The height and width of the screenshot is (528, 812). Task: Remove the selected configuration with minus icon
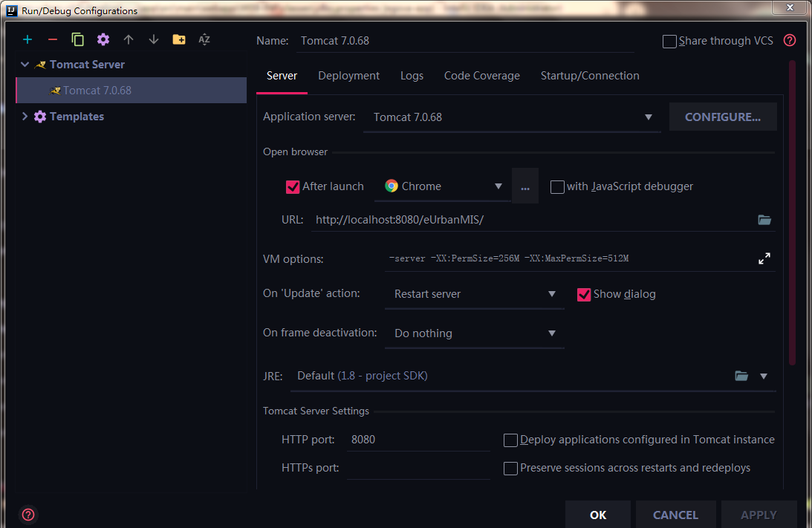tap(52, 39)
